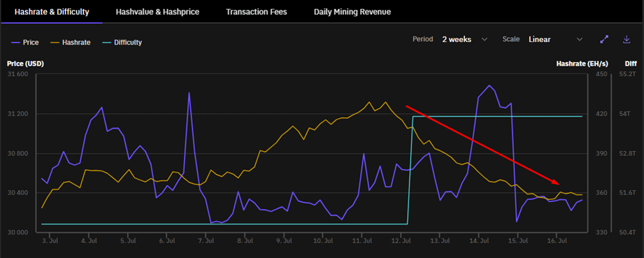Click the 54T difficulty axis label
This screenshot has width=644, height=258.
(624, 114)
